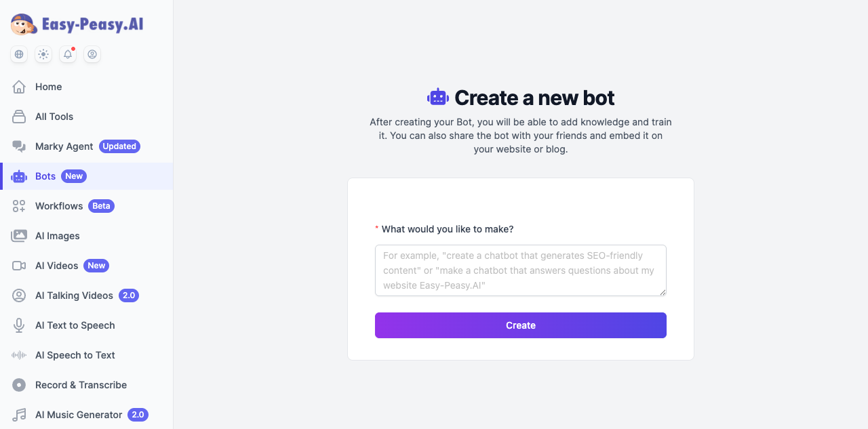Screen dimensions: 868x429
Task: Toggle light/dark theme via the sun icon
Action: 43,54
